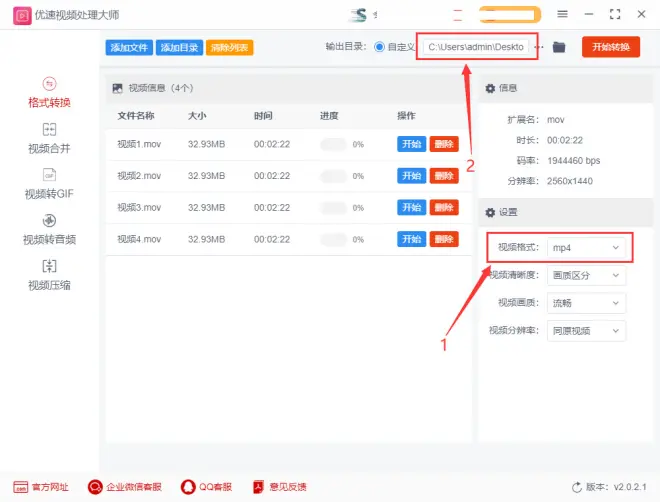This screenshot has height=502, width=660.
Task: Click the 优速视频处理大师 app logo
Action: (22, 16)
